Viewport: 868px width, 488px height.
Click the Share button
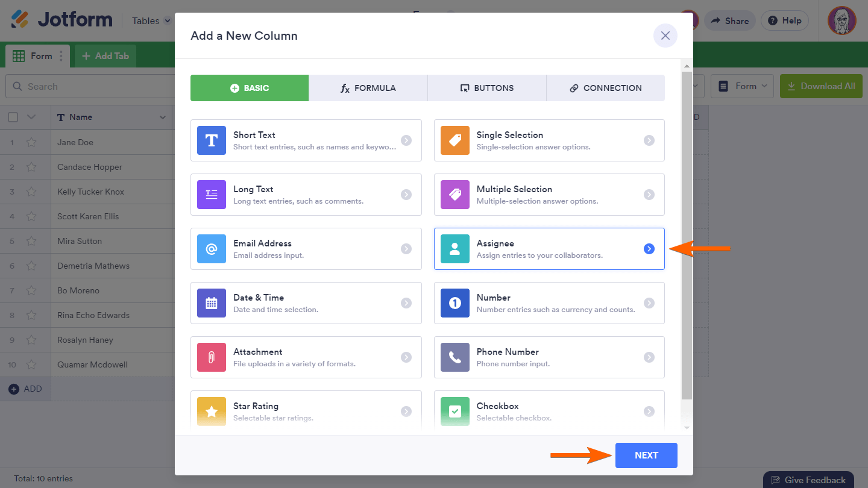pyautogui.click(x=730, y=20)
